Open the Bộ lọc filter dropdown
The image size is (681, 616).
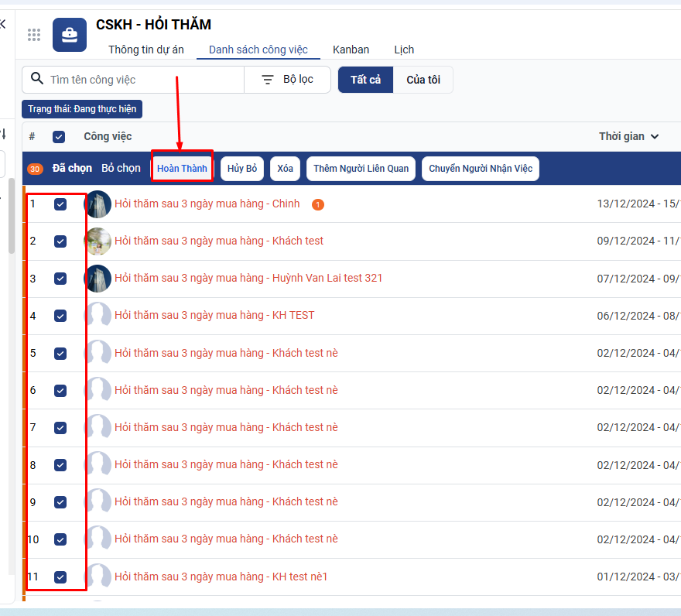coord(288,80)
